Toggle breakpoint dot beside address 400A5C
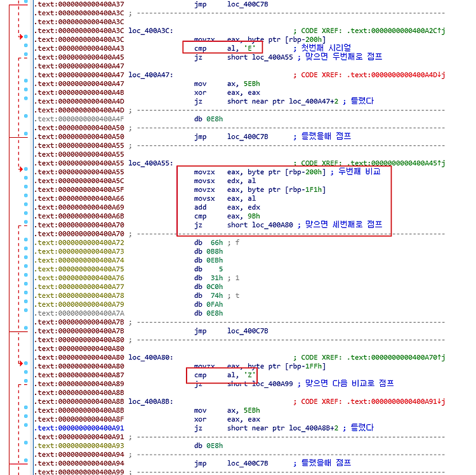The width and height of the screenshot is (476, 475). [x=26, y=178]
